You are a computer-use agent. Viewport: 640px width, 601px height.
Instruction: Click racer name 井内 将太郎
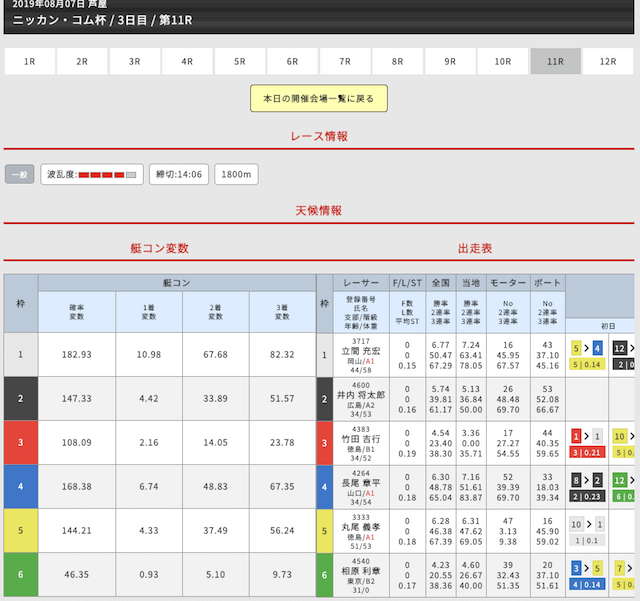(x=361, y=395)
